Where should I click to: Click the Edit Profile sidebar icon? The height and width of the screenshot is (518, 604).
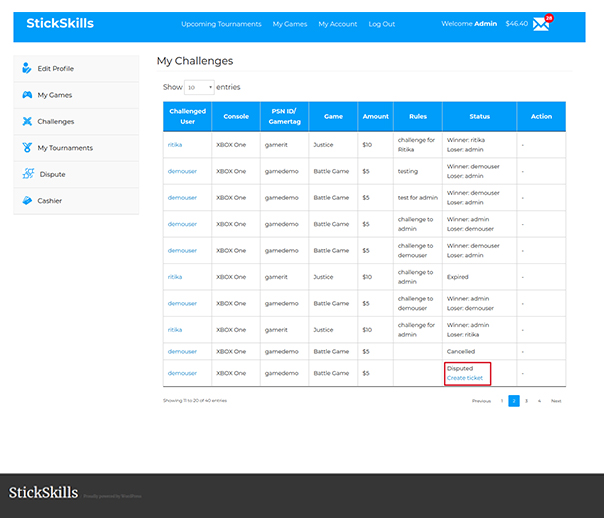26,68
